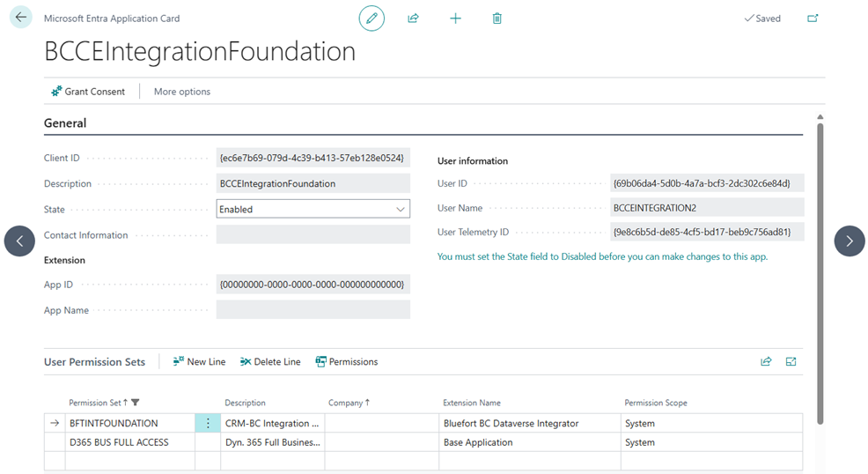Click the share icon in header
868x474 pixels.
[413, 18]
